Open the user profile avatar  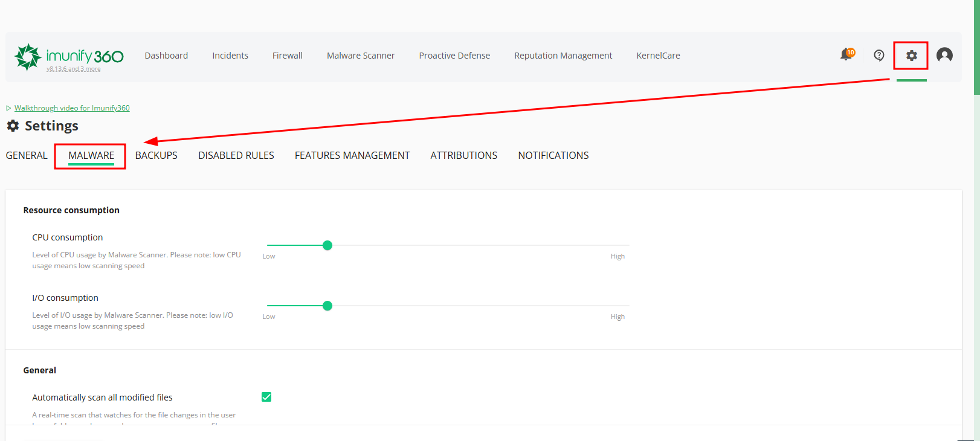pyautogui.click(x=944, y=55)
